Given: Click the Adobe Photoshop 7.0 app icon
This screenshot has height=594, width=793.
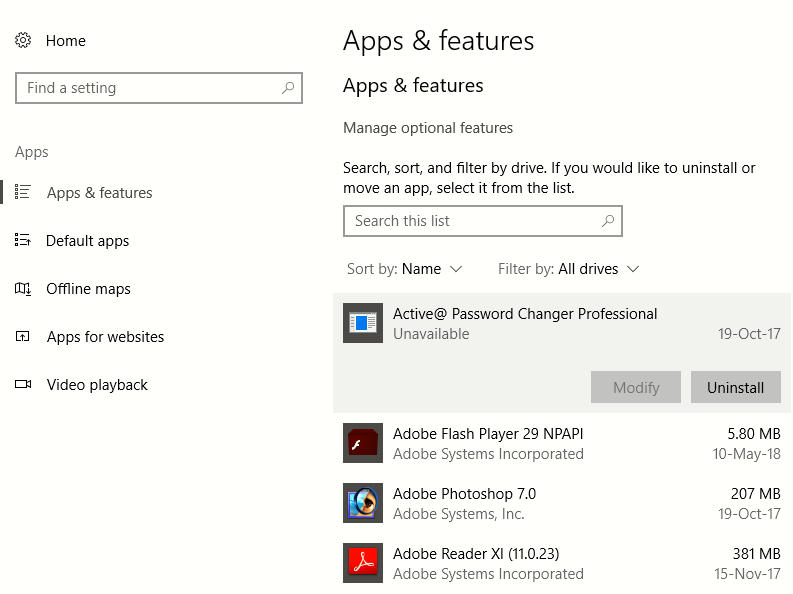Looking at the screenshot, I should (x=363, y=503).
